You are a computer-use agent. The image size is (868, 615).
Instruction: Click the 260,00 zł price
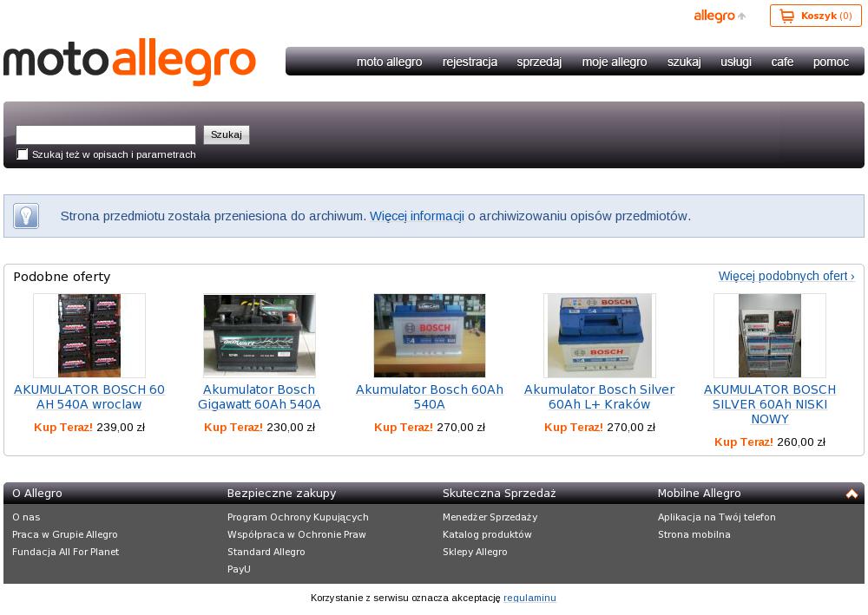pyautogui.click(x=801, y=442)
